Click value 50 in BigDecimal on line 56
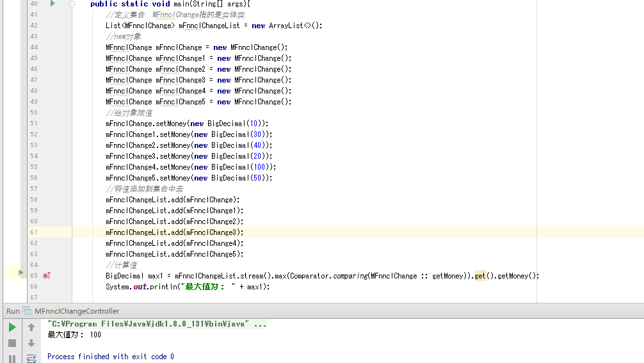Image resolution: width=644 pixels, height=363 pixels. (257, 178)
